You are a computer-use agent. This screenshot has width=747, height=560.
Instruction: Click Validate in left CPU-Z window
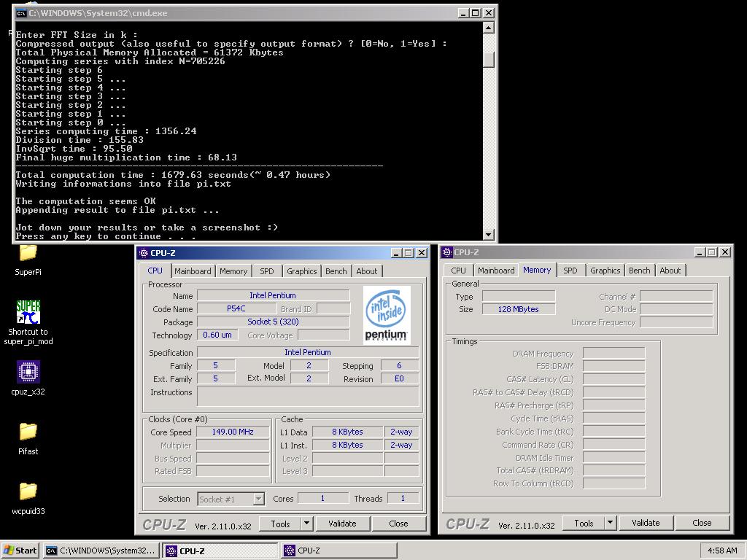coord(342,524)
